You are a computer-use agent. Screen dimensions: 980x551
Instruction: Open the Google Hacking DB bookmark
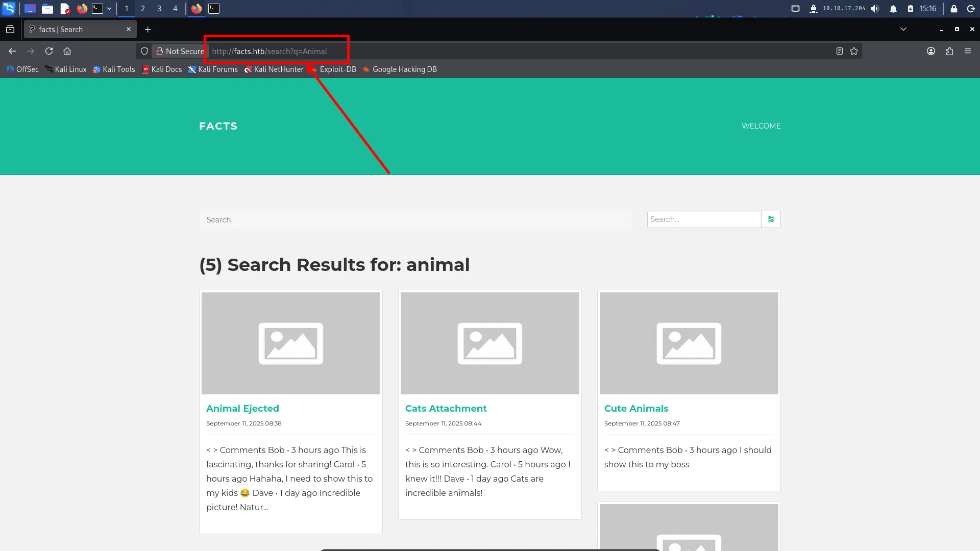(x=400, y=69)
